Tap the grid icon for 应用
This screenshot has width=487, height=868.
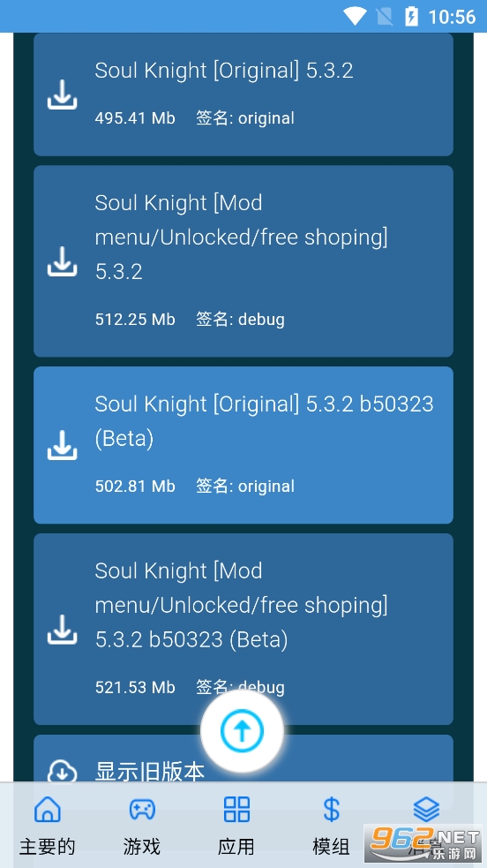[x=236, y=810]
